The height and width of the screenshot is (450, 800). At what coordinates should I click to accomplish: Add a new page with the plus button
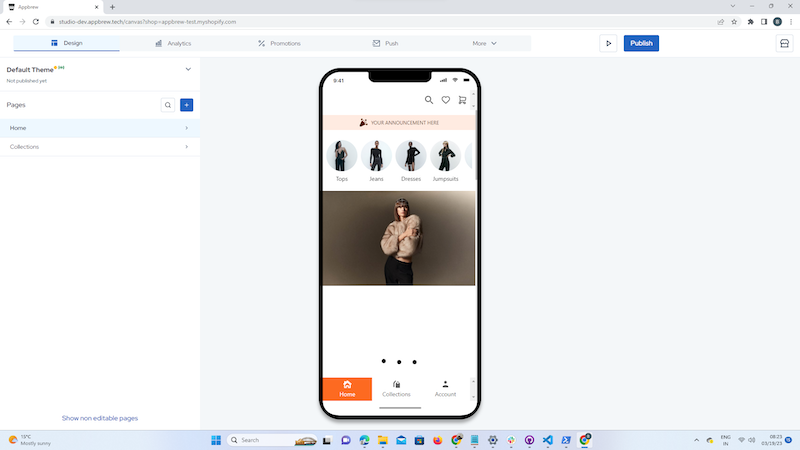point(187,105)
